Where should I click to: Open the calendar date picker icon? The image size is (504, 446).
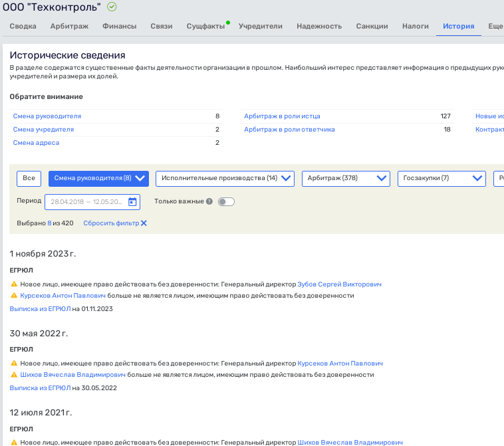[132, 202]
